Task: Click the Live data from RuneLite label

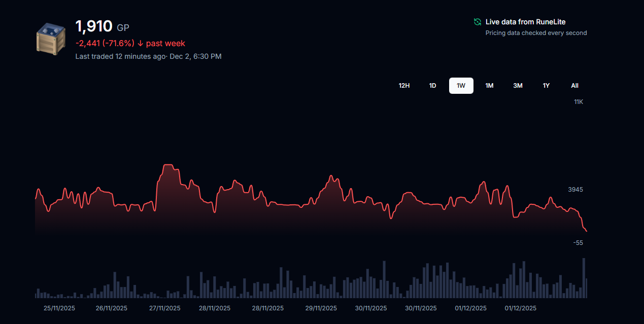Action: [525, 22]
